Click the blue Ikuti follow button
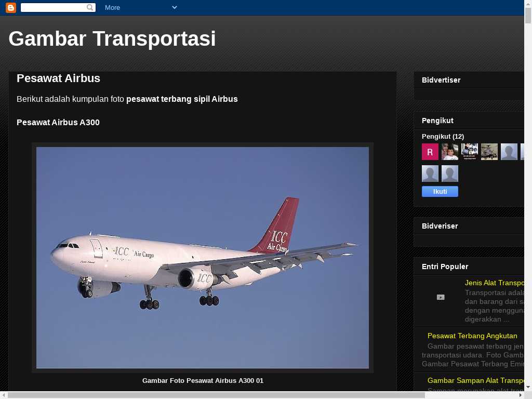Screen dimensions: 532x399 (x=440, y=191)
